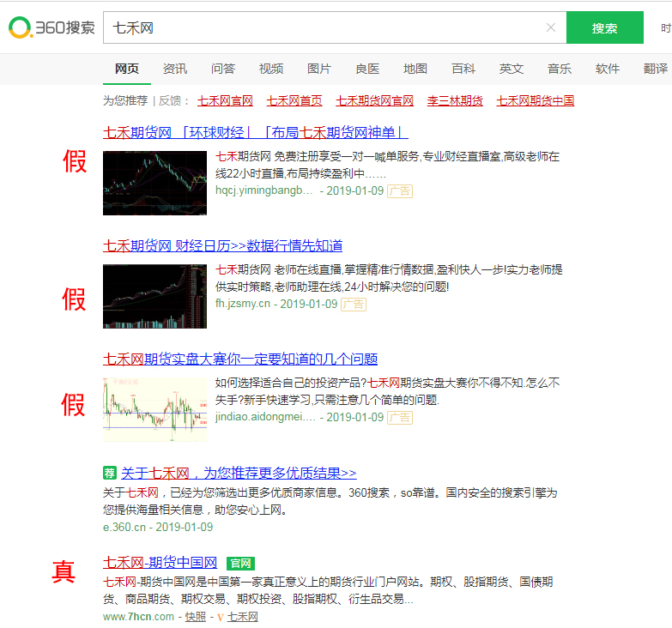Switch to the 网页 tab

[127, 69]
